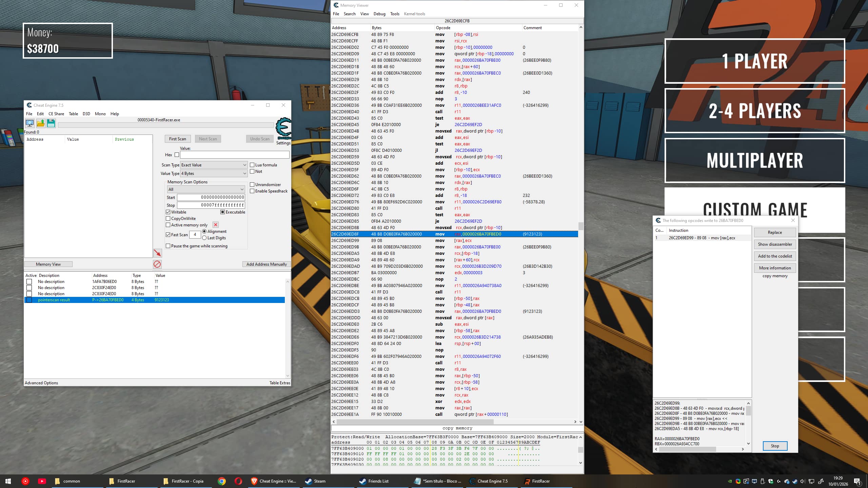This screenshot has width=868, height=488.
Task: Click the red X next to Active memory only
Action: [x=216, y=225]
